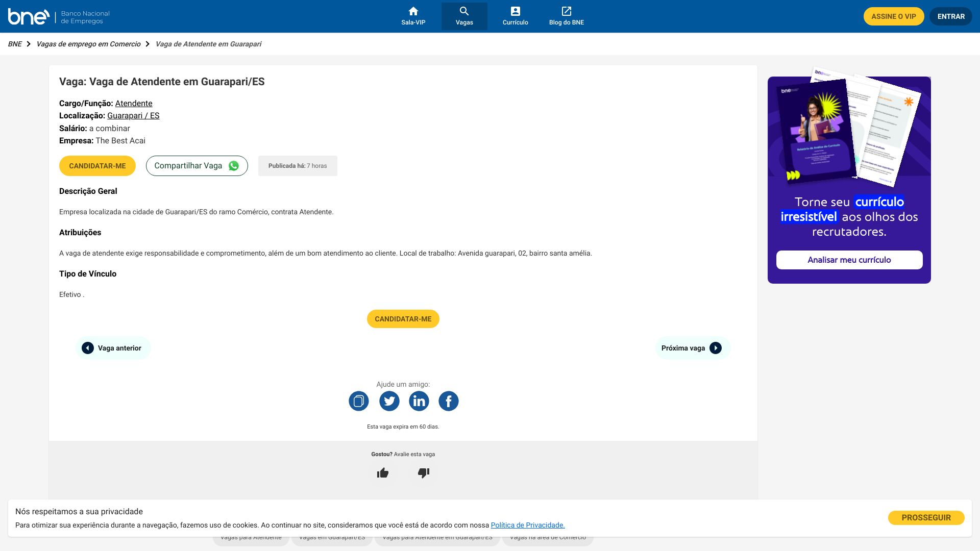The image size is (980, 551).
Task: Share the job on Twitter
Action: [x=389, y=401]
